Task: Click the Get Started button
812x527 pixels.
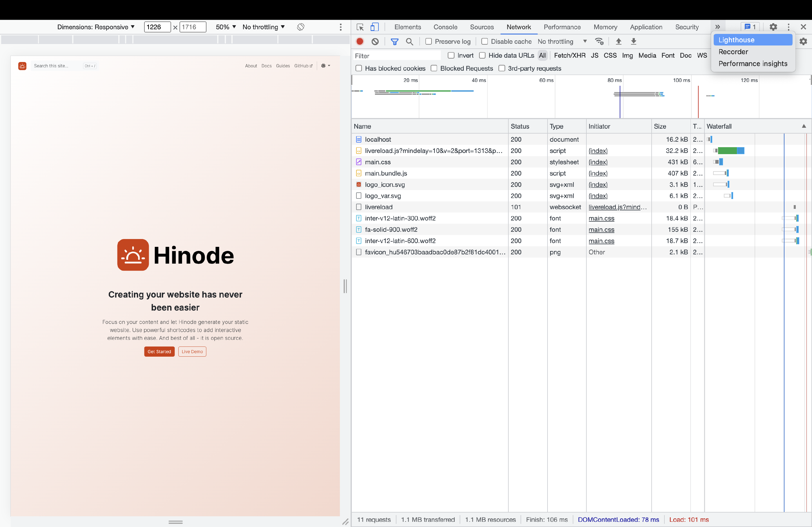Action: coord(159,351)
